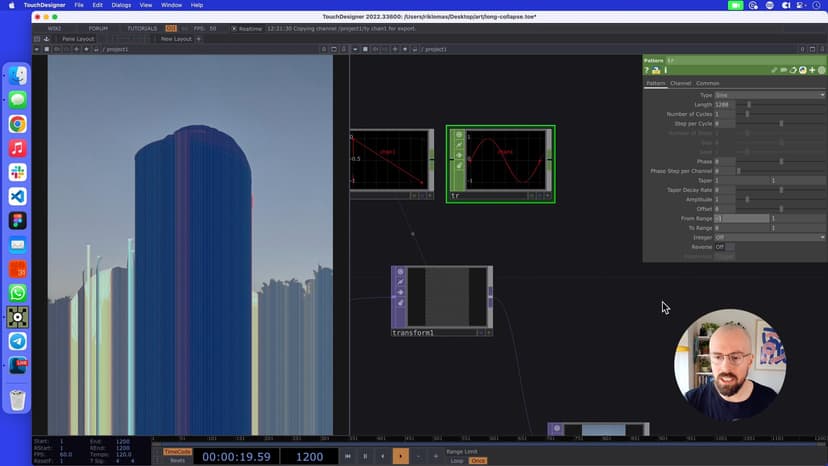
Task: Switch to the Channel parameter tab
Action: (x=681, y=83)
